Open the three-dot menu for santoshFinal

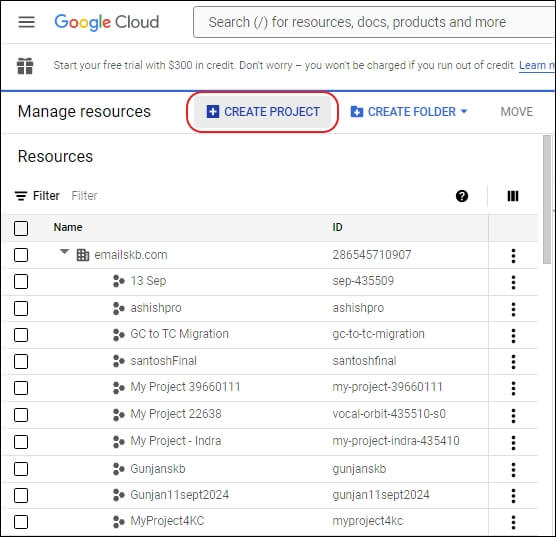click(513, 362)
